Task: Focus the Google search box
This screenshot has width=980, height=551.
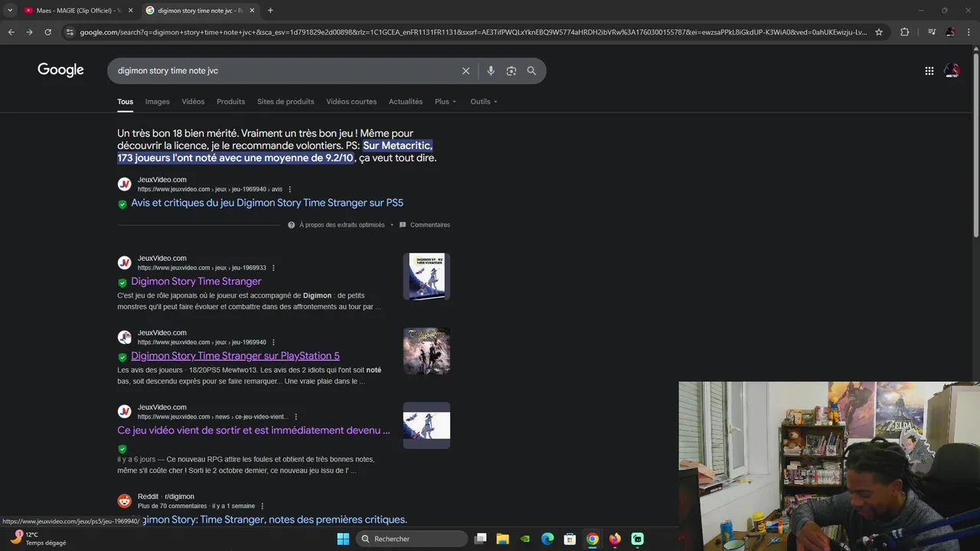Action: [x=283, y=70]
